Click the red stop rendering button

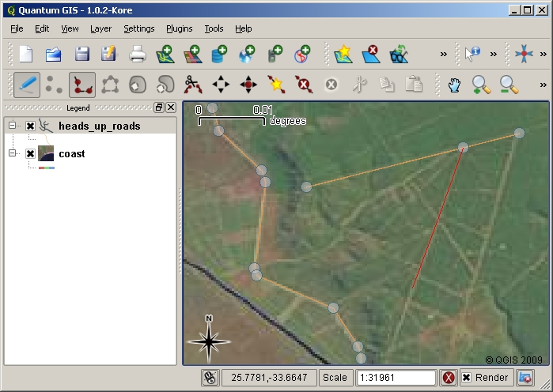point(449,378)
